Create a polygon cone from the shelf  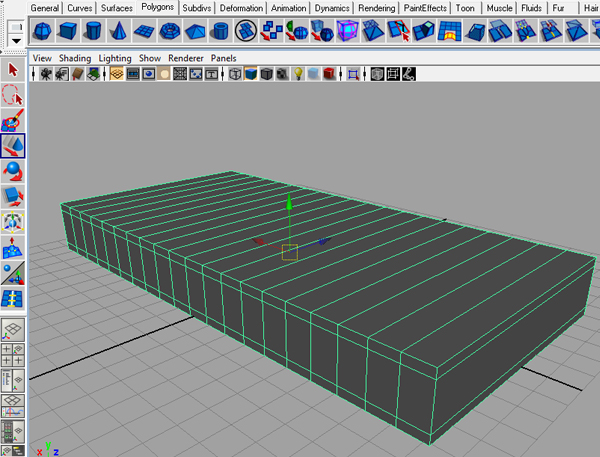point(119,32)
